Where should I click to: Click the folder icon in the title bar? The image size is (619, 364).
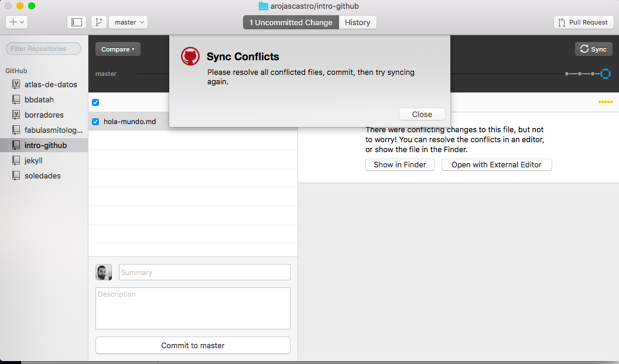(263, 6)
